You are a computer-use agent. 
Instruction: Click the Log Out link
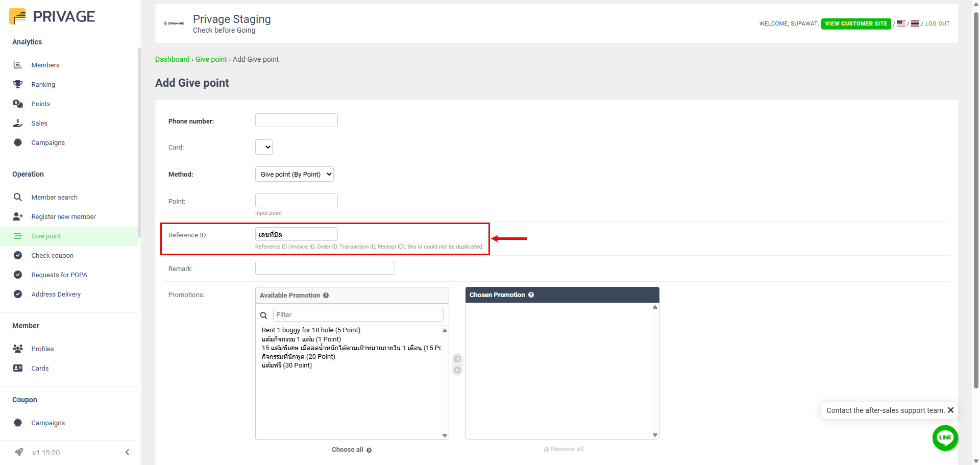click(x=937, y=23)
